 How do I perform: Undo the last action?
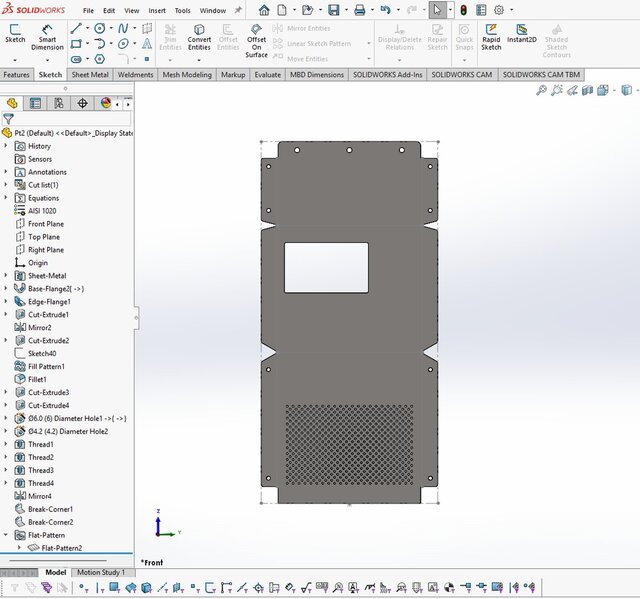point(385,10)
